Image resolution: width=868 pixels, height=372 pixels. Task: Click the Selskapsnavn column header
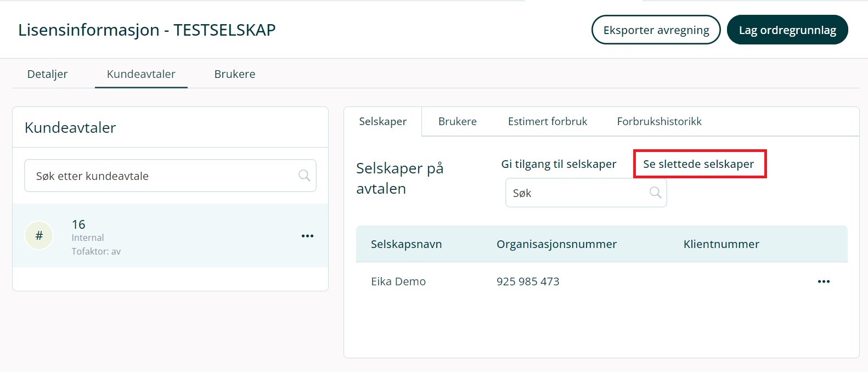pyautogui.click(x=406, y=244)
